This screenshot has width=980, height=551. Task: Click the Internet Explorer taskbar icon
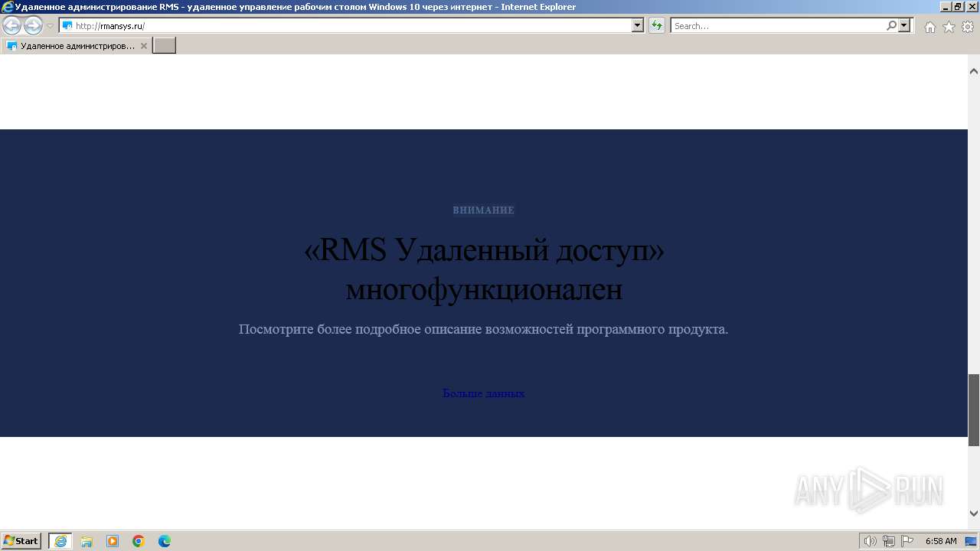pyautogui.click(x=60, y=541)
